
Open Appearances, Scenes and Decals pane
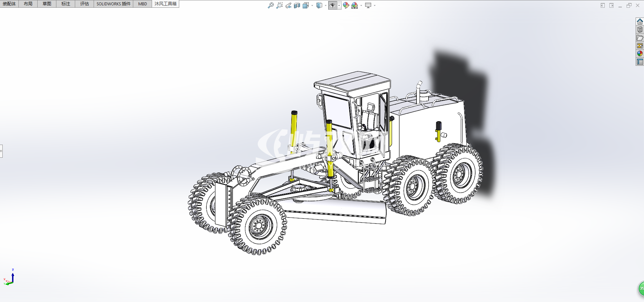[x=640, y=54]
